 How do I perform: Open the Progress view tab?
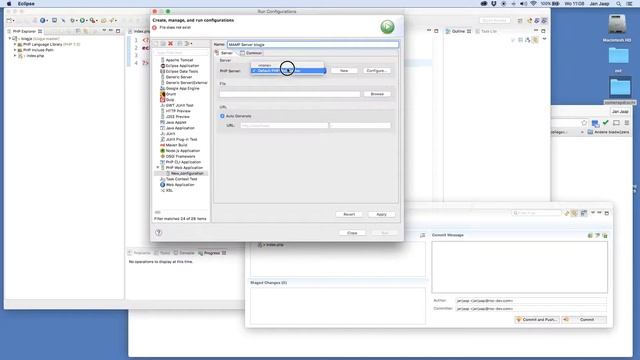click(212, 253)
